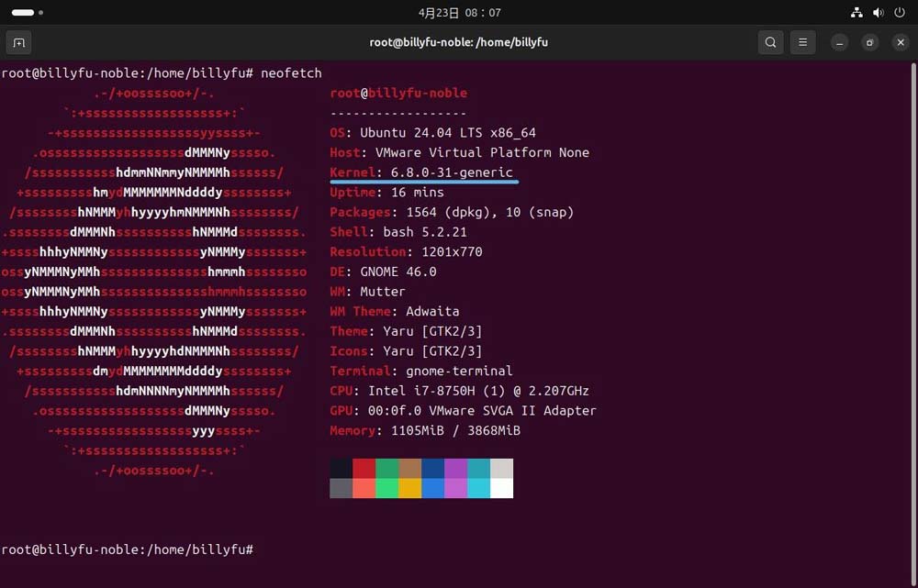Click the underlined Kernel version text
Image resolution: width=918 pixels, height=588 pixels.
click(451, 172)
